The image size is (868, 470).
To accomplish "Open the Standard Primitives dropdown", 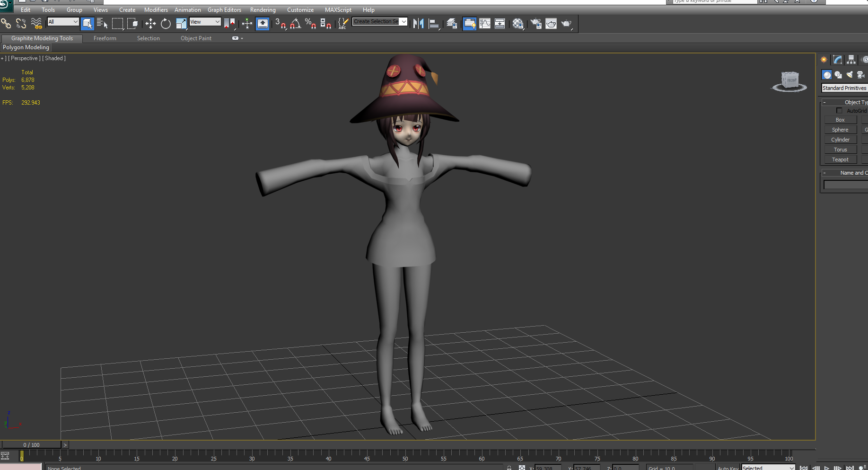I will click(x=844, y=88).
